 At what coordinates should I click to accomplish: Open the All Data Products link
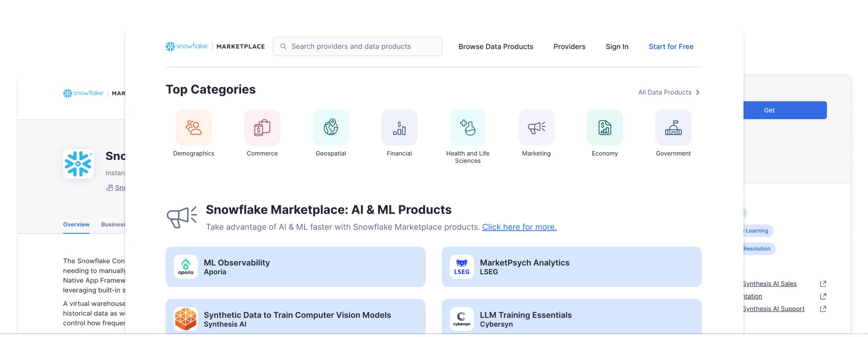tap(665, 92)
